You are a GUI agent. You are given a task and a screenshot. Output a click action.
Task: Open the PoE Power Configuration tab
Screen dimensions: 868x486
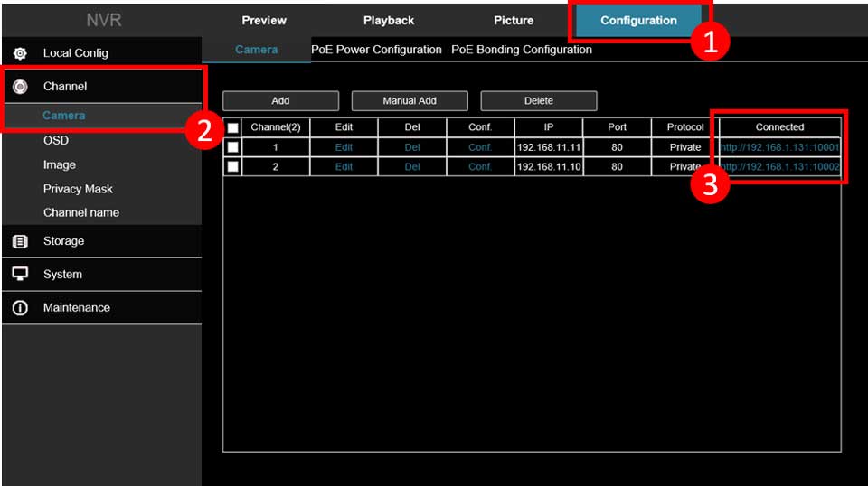(x=376, y=50)
